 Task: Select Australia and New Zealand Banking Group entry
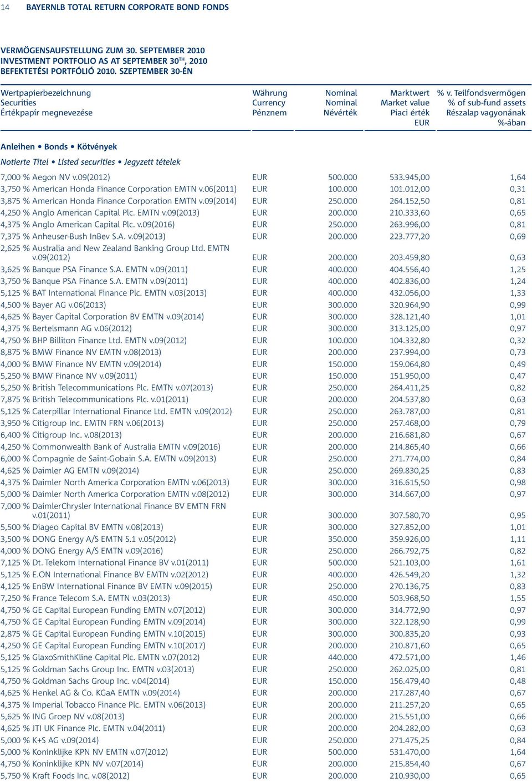click(x=263, y=253)
